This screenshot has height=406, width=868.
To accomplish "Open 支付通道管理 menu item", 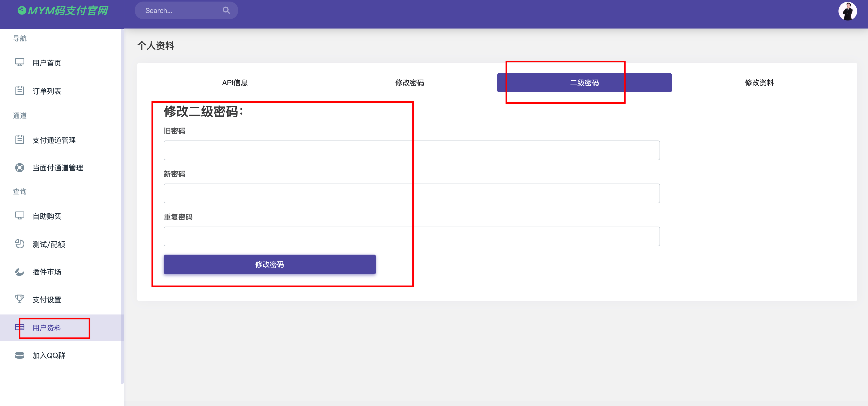I will [54, 140].
